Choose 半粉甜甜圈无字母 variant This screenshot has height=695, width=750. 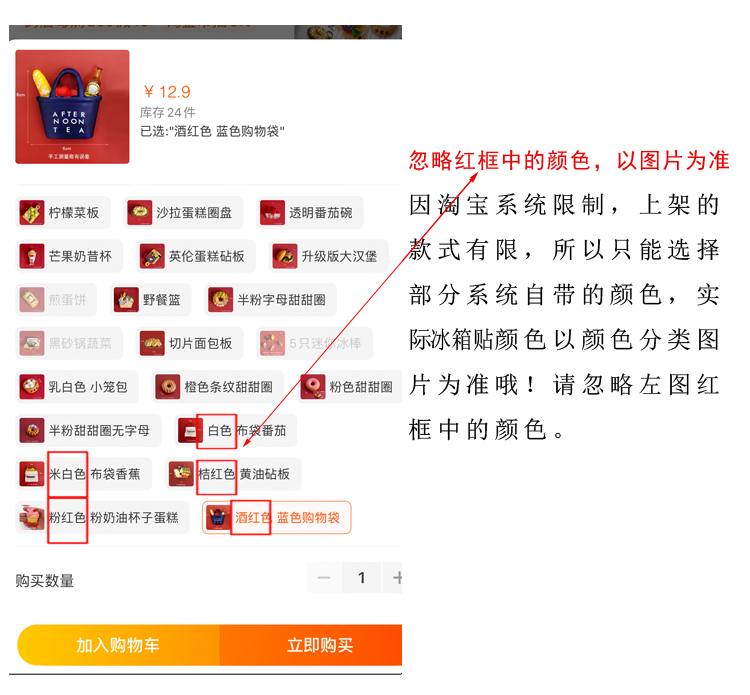88,430
